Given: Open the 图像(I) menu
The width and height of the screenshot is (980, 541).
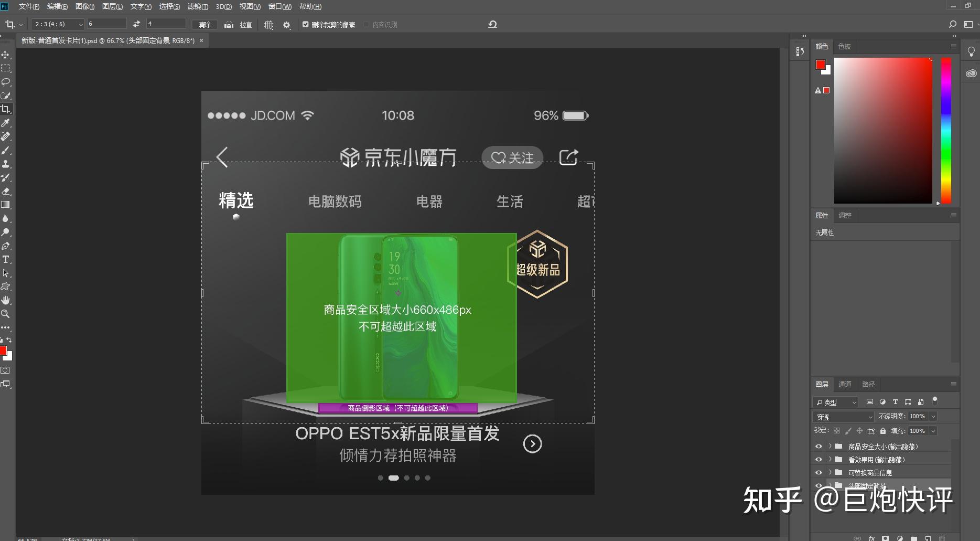Looking at the screenshot, I should 85,6.
